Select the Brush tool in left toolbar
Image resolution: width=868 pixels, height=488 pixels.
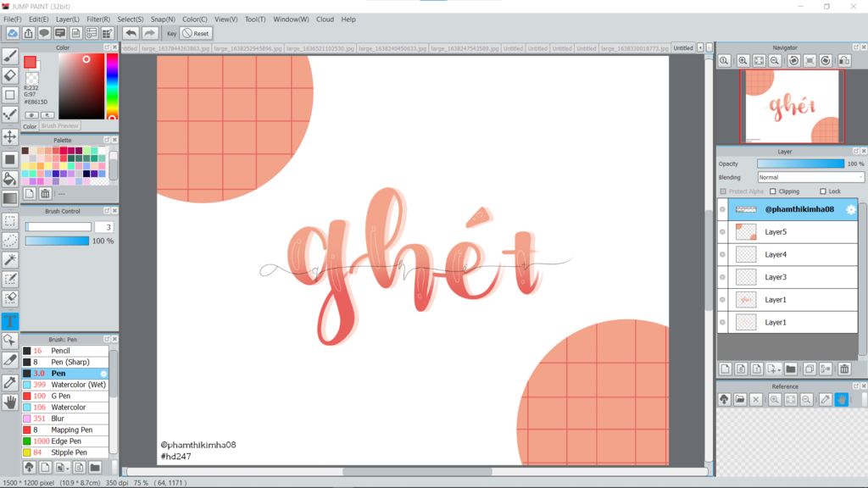coord(10,55)
